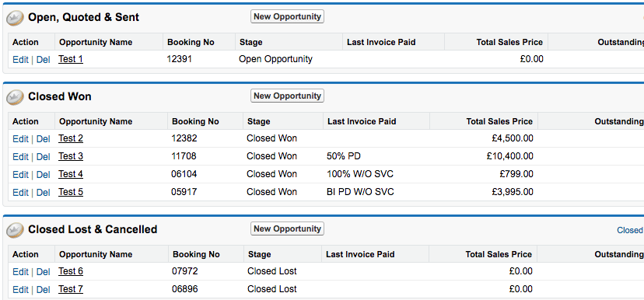The width and height of the screenshot is (644, 300).
Task: Click booking number 11708
Action: pyautogui.click(x=184, y=156)
